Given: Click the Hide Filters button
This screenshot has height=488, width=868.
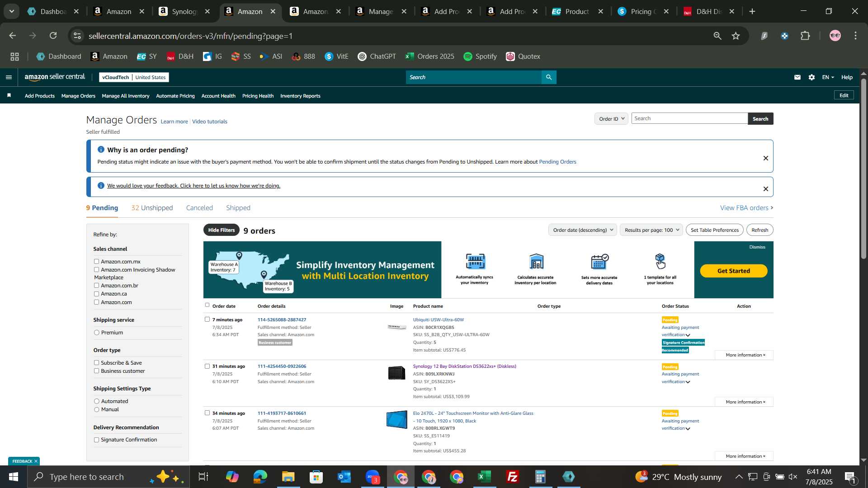Looking at the screenshot, I should [x=222, y=230].
